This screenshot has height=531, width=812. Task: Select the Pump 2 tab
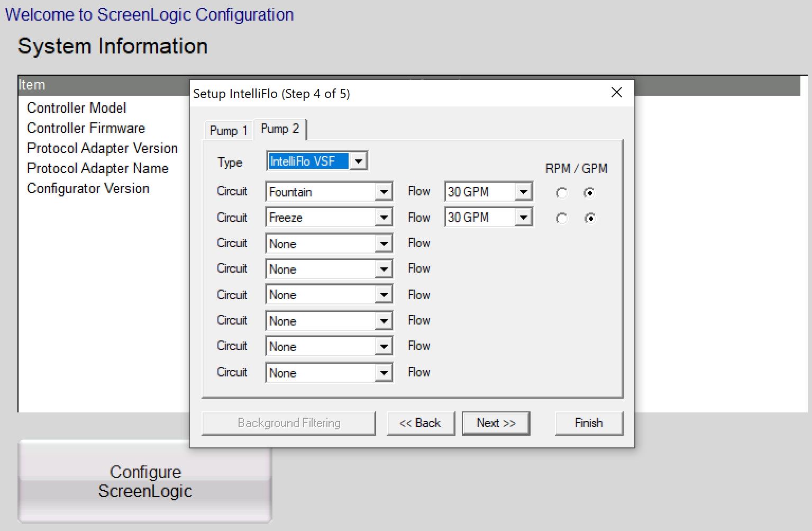tap(280, 129)
